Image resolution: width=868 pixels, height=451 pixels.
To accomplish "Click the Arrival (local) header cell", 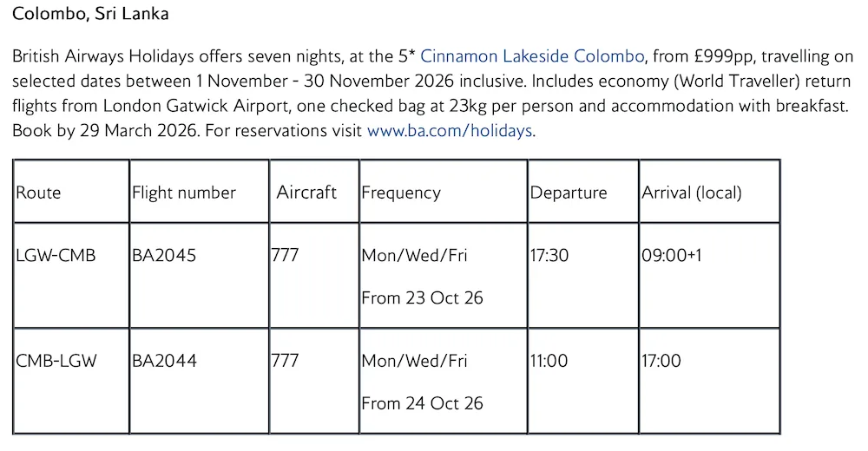I will 692,193.
